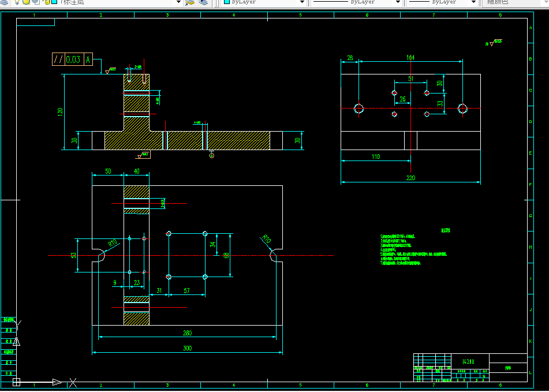Click the cyan layer color swatch
Image resolution: width=549 pixels, height=392 pixels.
pyautogui.click(x=54, y=2)
